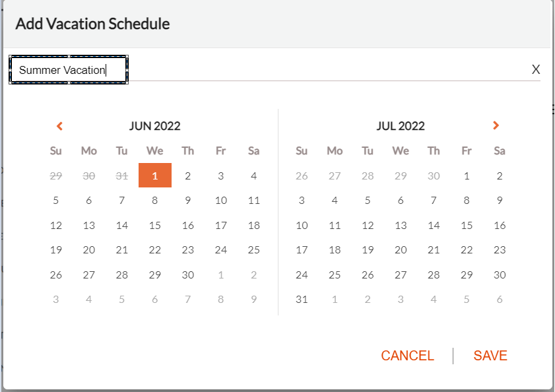
Task: Select July 4 in right calendar
Action: click(x=335, y=201)
